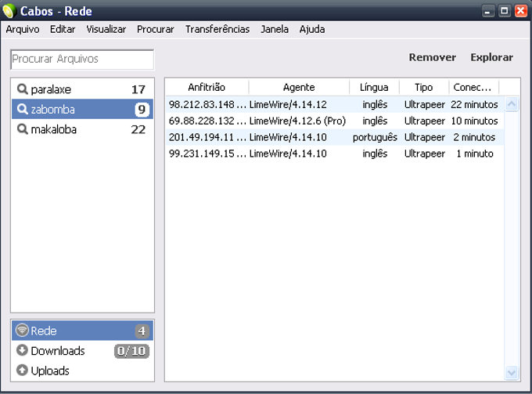Sort by the Anfitrião column header
Viewport: 532px width, 394px height.
tap(207, 87)
